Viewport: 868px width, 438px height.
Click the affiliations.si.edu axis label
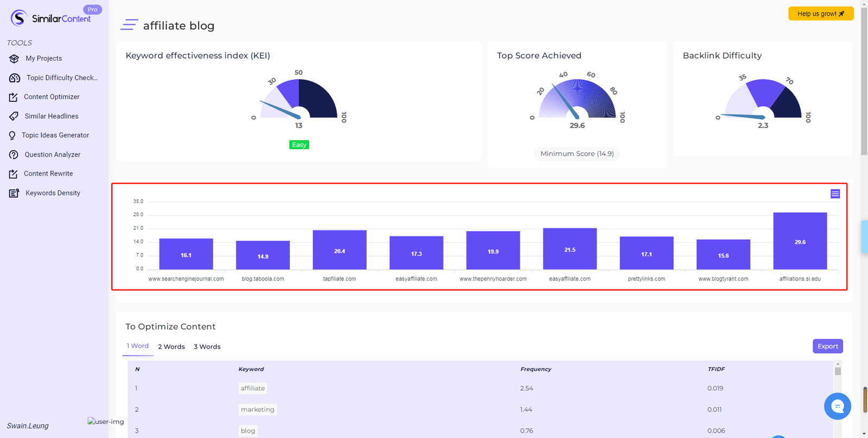tap(800, 279)
